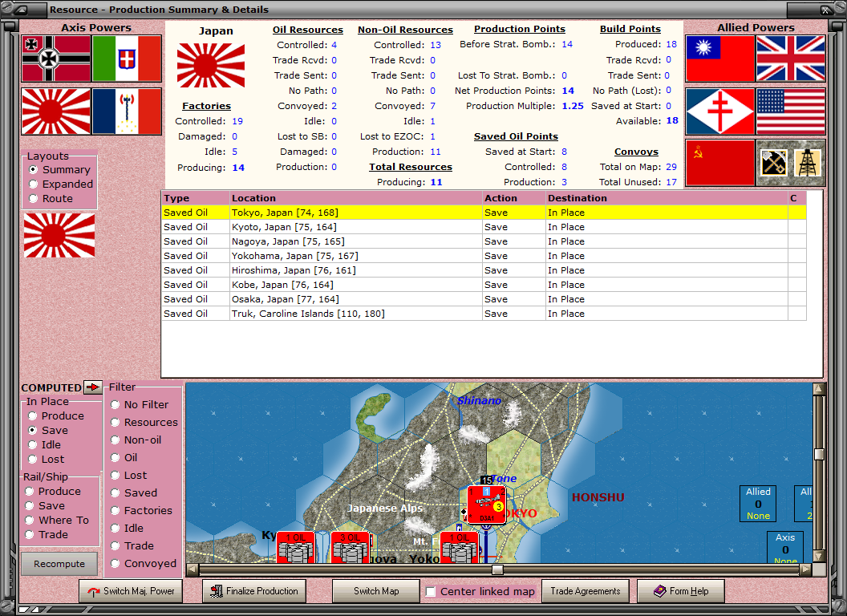Select the United Kingdom flag under Allied Powers
The width and height of the screenshot is (847, 616).
791,59
